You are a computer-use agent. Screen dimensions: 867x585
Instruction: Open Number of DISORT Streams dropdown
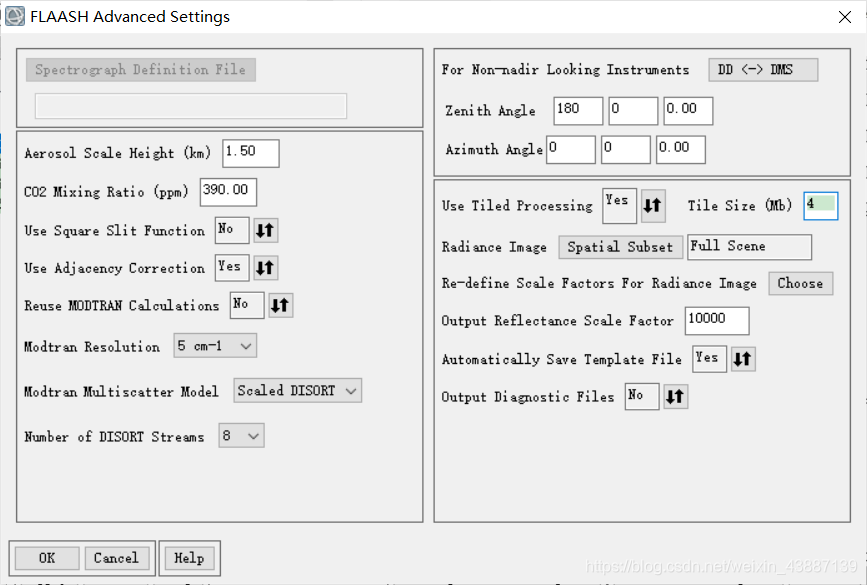coord(241,436)
